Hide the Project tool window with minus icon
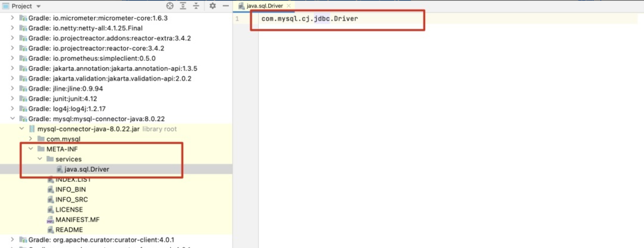 click(225, 6)
